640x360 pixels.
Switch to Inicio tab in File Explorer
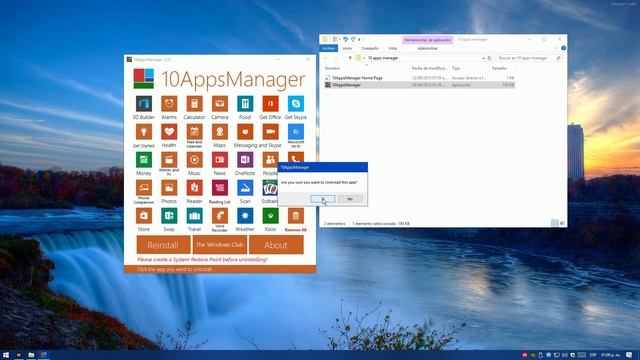347,48
